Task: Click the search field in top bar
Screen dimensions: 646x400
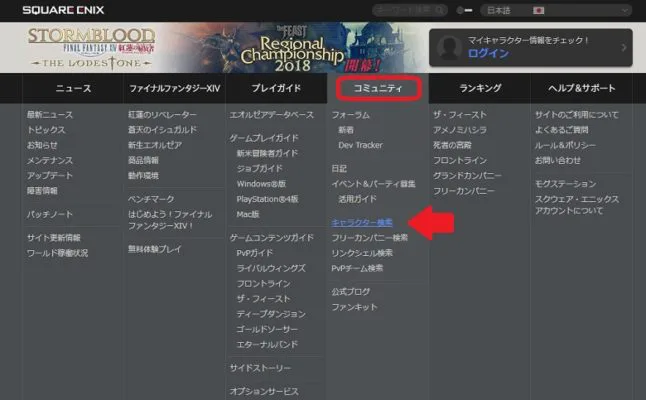Action: pos(410,10)
